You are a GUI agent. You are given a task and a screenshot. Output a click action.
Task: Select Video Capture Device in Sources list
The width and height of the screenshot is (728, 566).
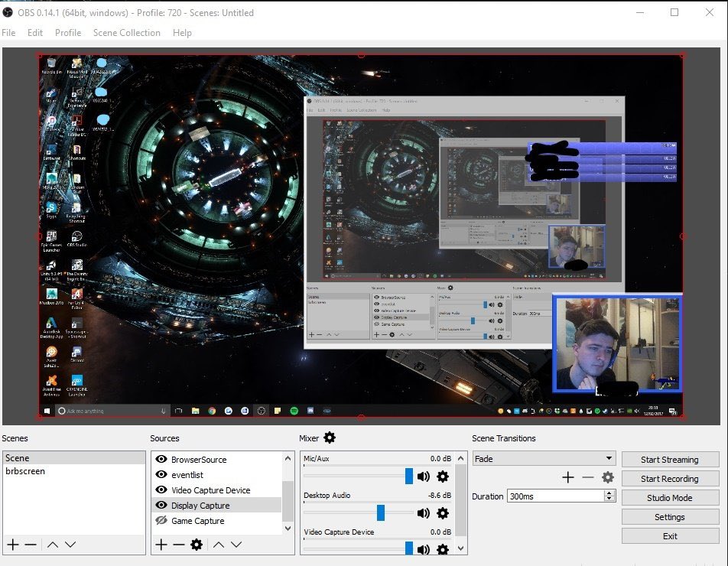point(216,490)
